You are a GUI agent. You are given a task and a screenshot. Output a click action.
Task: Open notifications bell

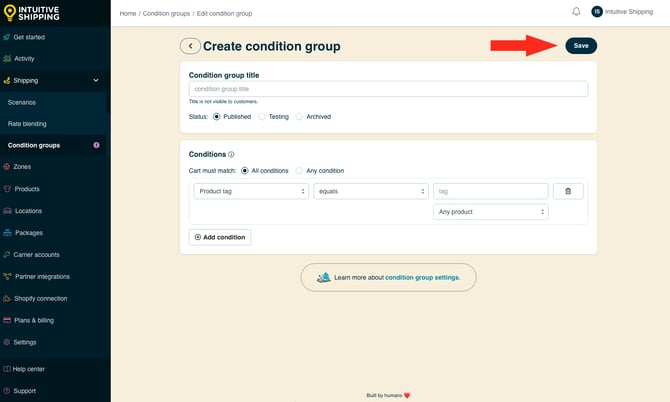coord(576,12)
